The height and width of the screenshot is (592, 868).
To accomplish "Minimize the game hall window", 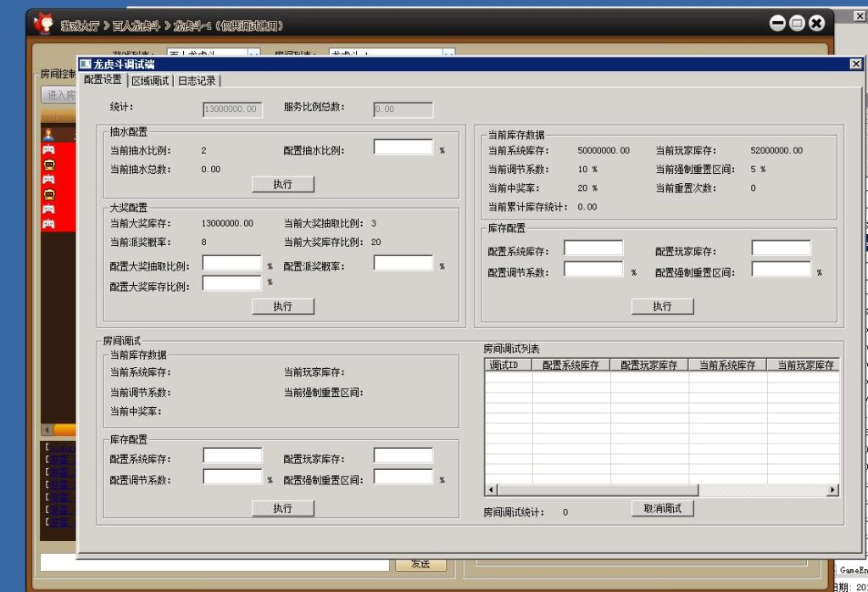I will (x=777, y=24).
